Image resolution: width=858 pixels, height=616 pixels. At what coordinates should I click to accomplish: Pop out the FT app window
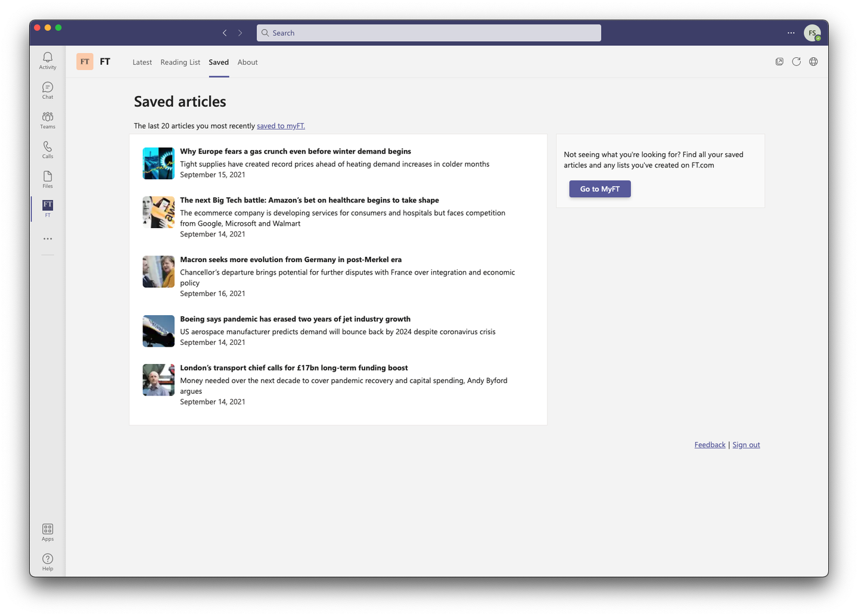(779, 62)
